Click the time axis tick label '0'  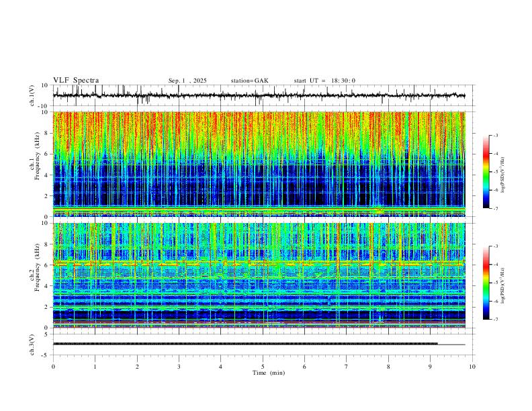point(53,367)
